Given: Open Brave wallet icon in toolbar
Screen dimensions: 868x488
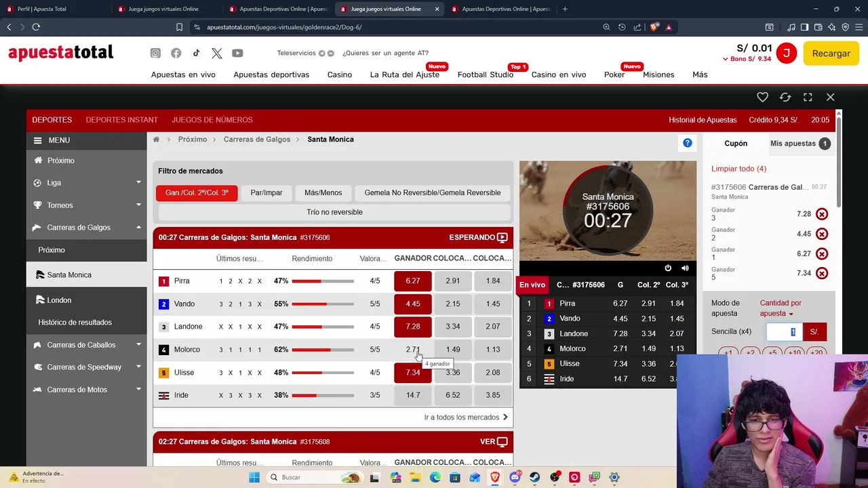Looking at the screenshot, I should [x=818, y=27].
